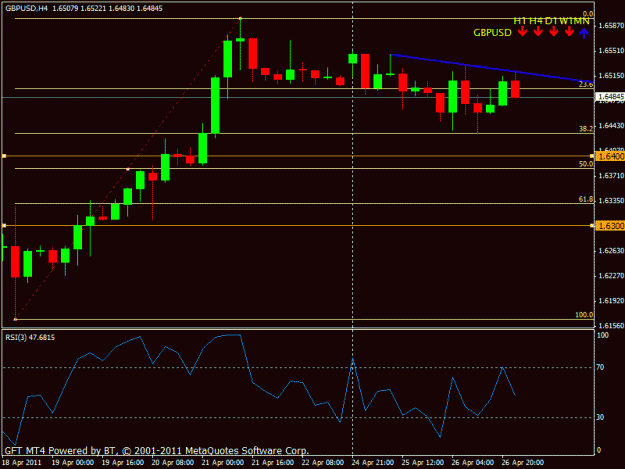Viewport: 625px width, 469px height.
Task: Select the blue descending trendline
Action: [492, 69]
